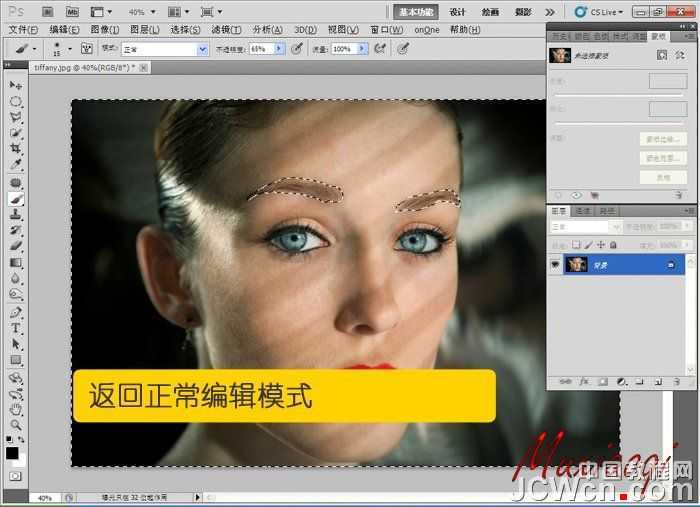This screenshot has width=700, height=507.
Task: Select the Crop tool
Action: [x=16, y=148]
